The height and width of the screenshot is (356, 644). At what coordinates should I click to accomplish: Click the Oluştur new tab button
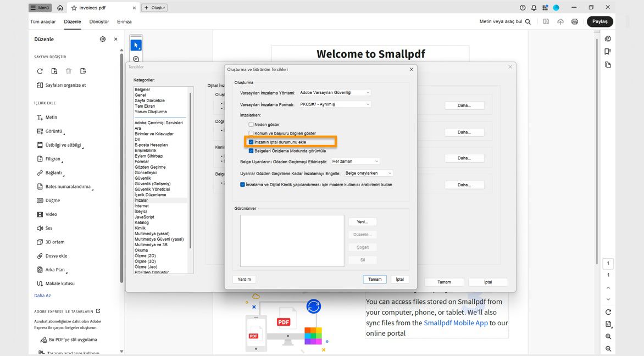[x=154, y=8]
